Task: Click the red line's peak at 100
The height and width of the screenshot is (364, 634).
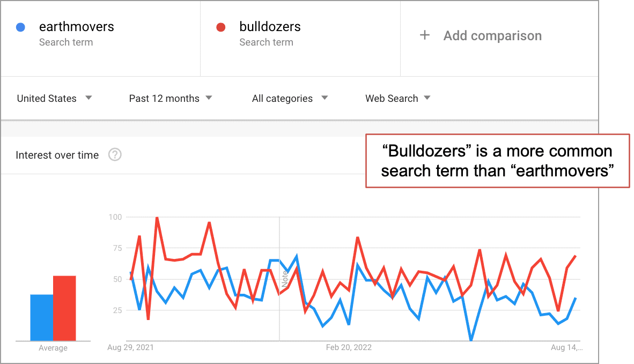Action: pyautogui.click(x=157, y=218)
